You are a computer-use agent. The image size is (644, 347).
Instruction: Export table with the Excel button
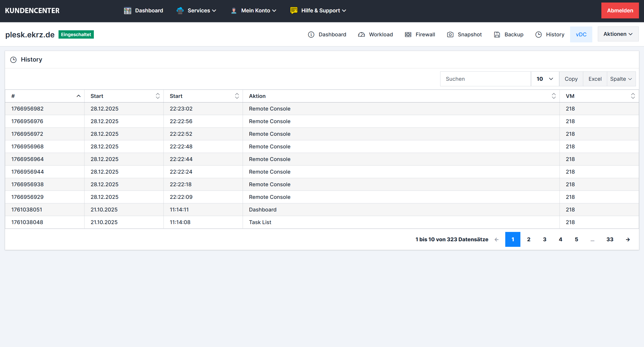(x=595, y=79)
